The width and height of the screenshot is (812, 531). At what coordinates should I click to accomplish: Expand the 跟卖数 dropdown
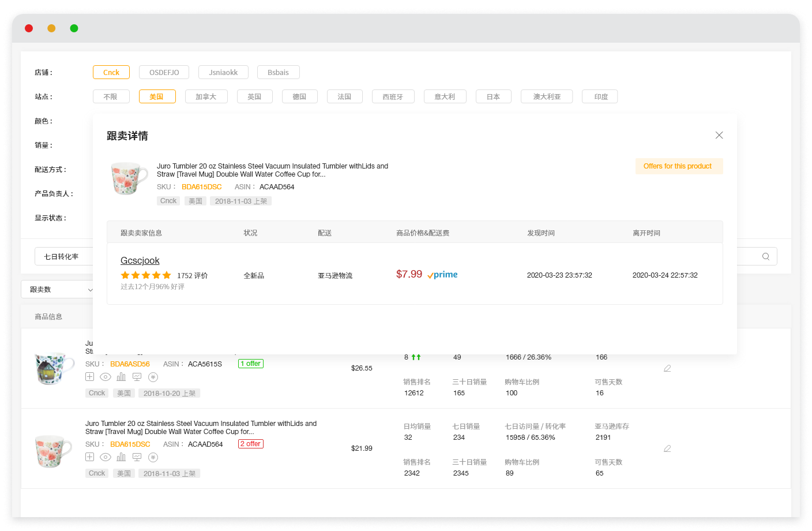click(x=58, y=290)
